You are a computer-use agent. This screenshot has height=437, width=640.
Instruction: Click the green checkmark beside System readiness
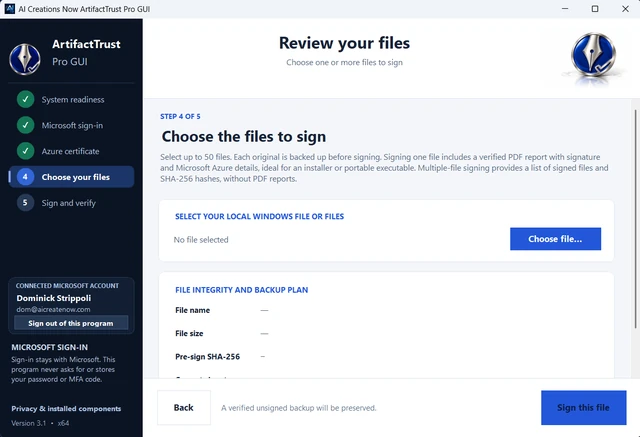click(x=25, y=99)
